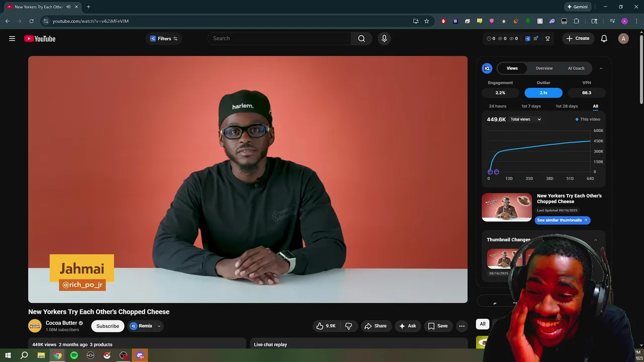The height and width of the screenshot is (362, 644).
Task: Open the Chrome profile avatar
Action: pos(624,21)
